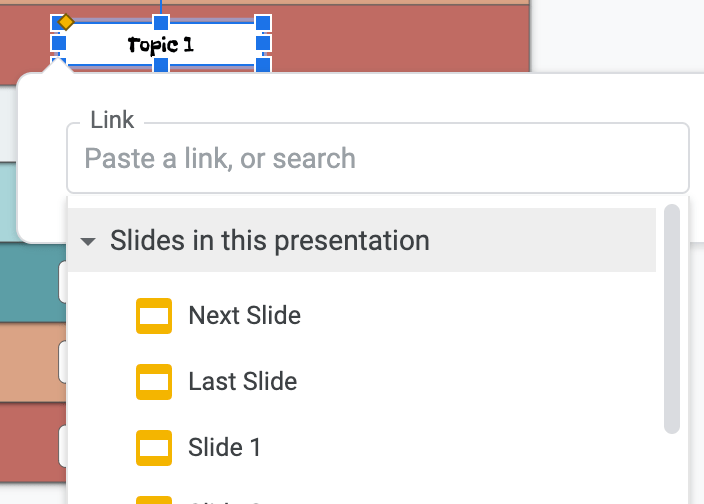The image size is (704, 504).
Task: Choose the Next Slide link option
Action: coord(244,316)
